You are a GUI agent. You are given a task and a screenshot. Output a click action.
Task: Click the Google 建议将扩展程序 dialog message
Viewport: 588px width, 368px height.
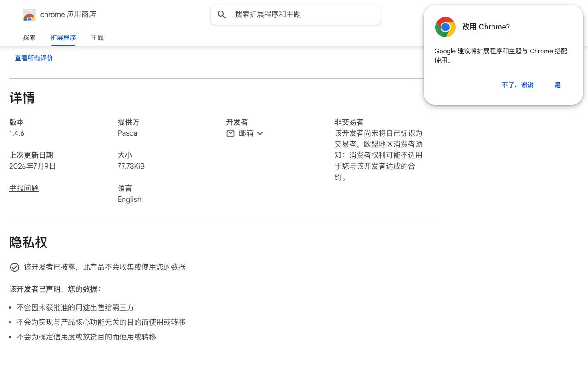pos(501,56)
